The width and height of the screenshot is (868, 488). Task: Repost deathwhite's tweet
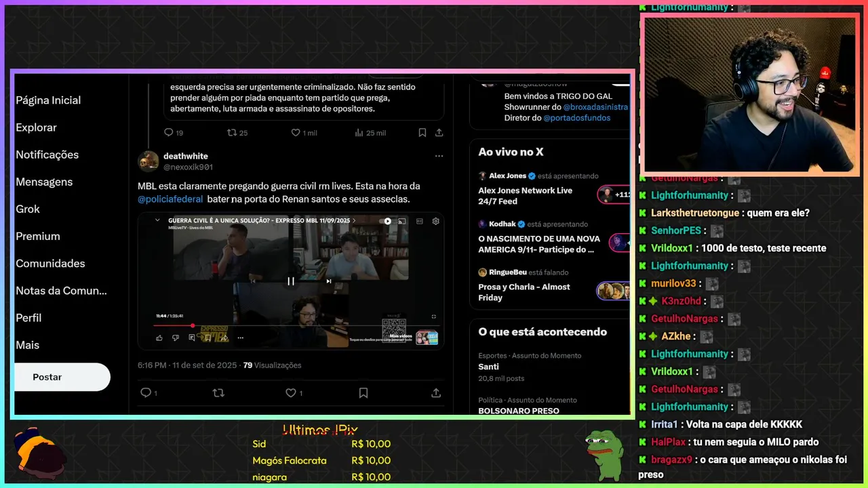(218, 392)
